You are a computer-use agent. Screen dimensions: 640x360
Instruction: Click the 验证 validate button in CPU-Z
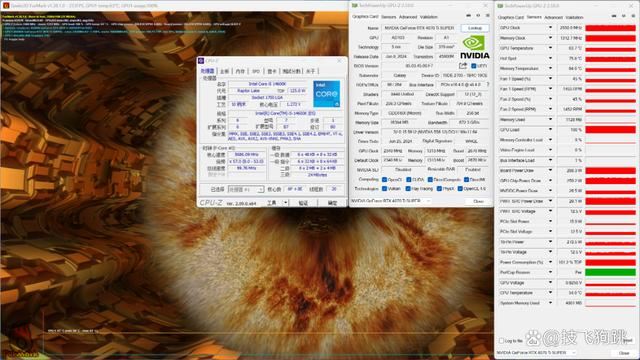[x=303, y=203]
